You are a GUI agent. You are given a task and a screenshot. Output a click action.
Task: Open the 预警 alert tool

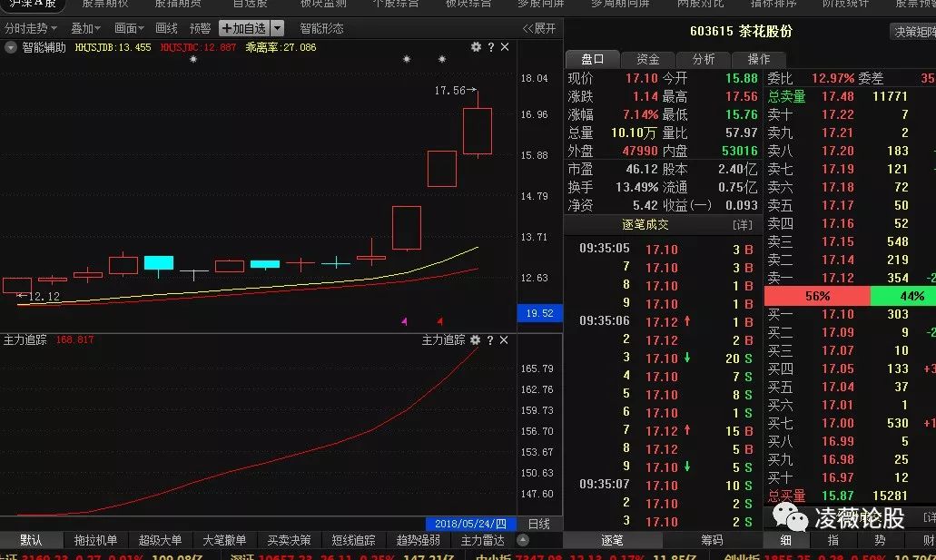coord(199,27)
